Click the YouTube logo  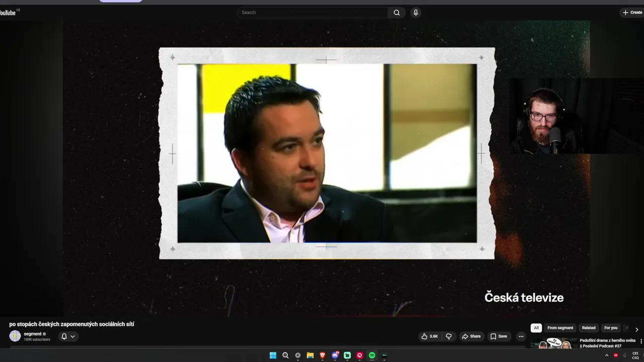click(x=9, y=12)
